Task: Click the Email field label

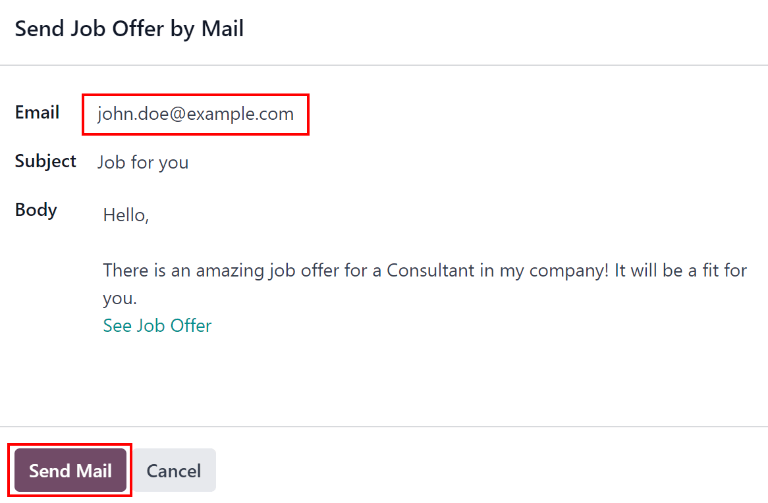Action: 37,112
